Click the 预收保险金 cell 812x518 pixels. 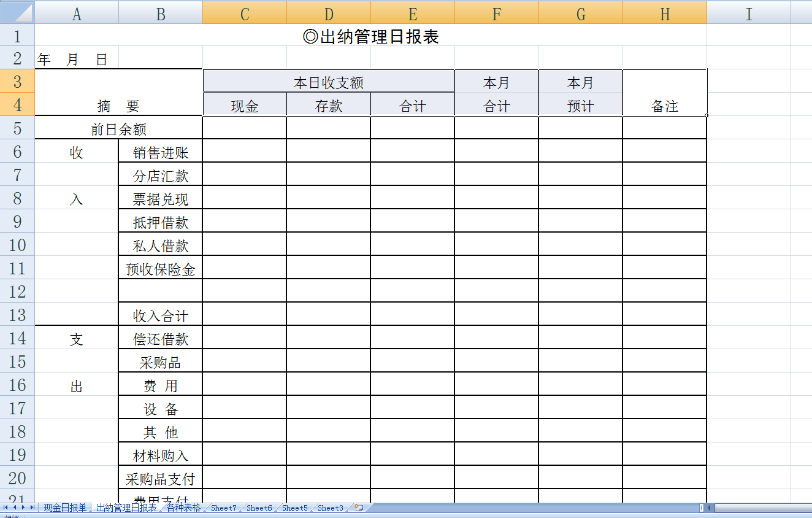point(161,268)
